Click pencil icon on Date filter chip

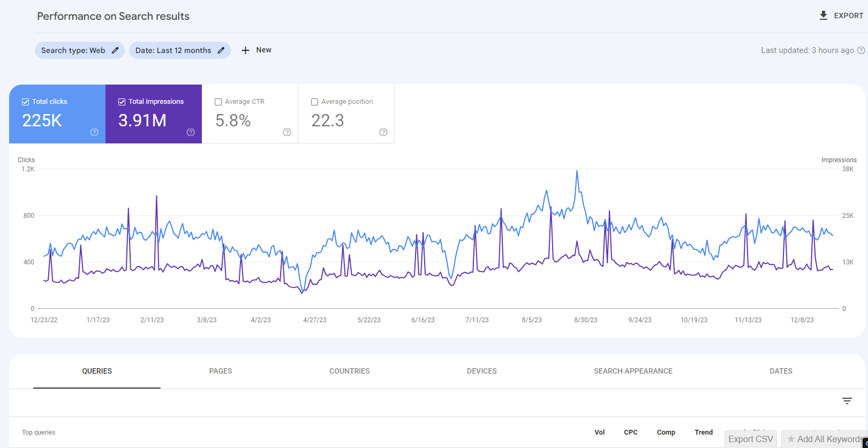(x=221, y=50)
